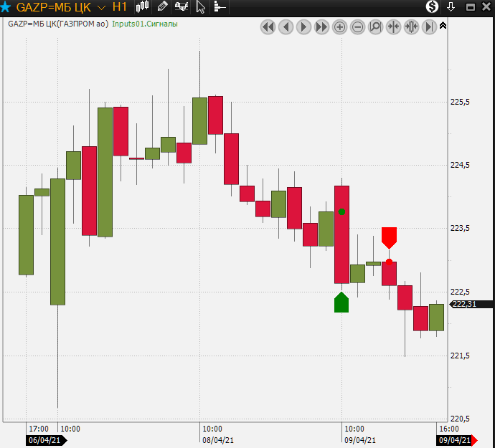Click the down arrow pin icon
Image resolution: width=495 pixels, height=448 pixels.
tap(451, 7)
